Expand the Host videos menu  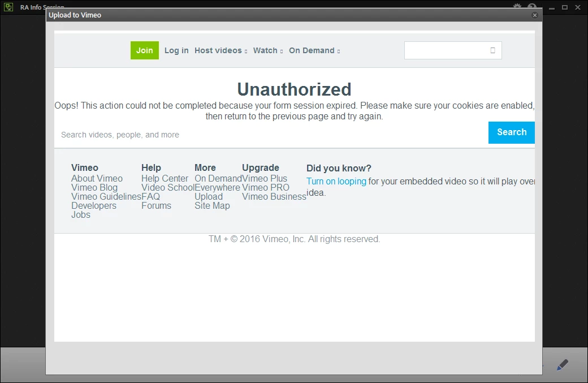[x=221, y=50]
